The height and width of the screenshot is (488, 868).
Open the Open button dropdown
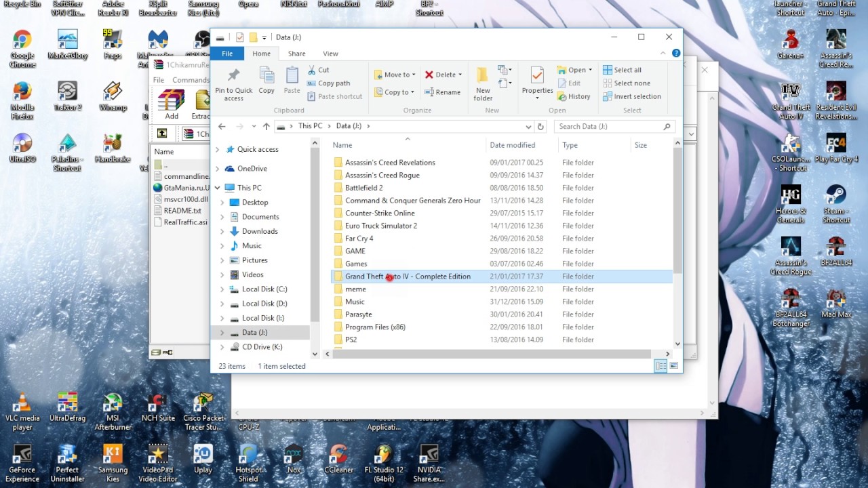point(590,70)
